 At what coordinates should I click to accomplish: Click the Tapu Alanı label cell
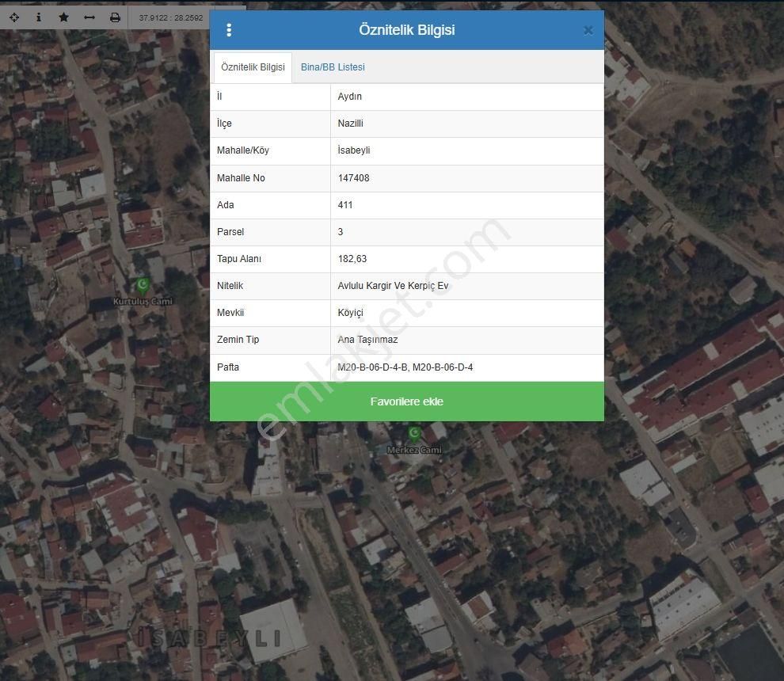(270, 259)
